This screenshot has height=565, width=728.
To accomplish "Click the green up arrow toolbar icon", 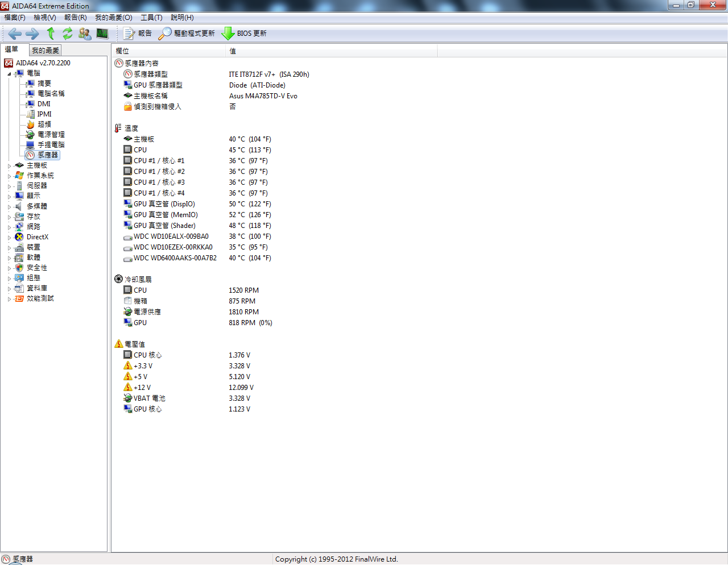I will tap(51, 34).
